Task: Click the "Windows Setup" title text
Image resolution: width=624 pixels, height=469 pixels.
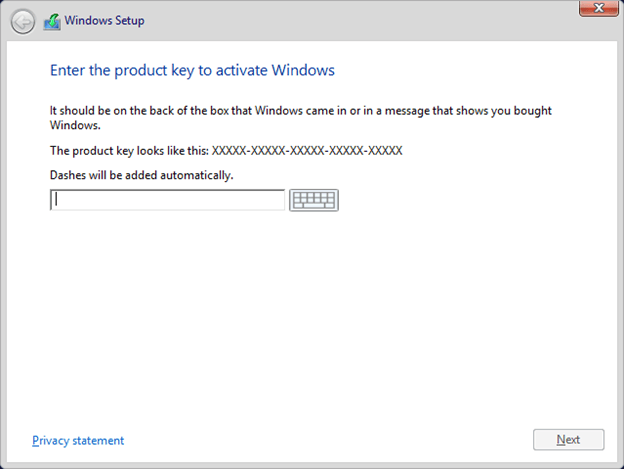Action: coord(104,21)
